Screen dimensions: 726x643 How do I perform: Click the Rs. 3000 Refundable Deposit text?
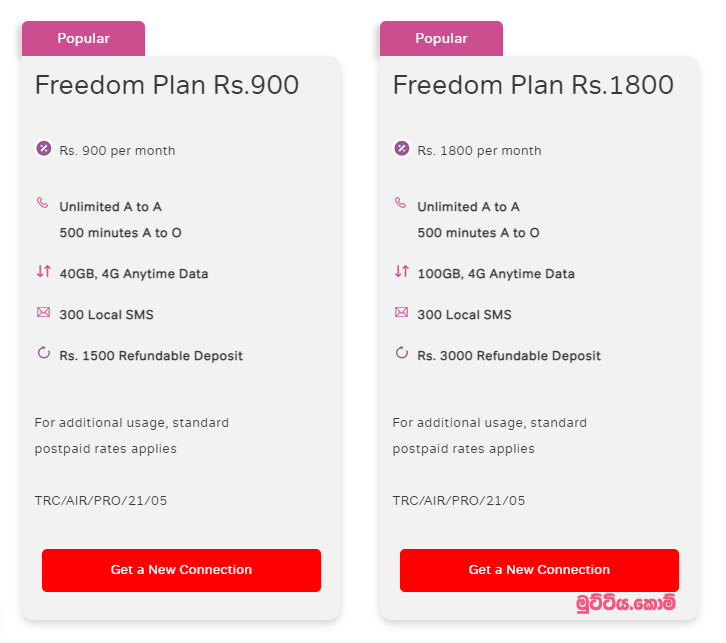[x=509, y=356]
